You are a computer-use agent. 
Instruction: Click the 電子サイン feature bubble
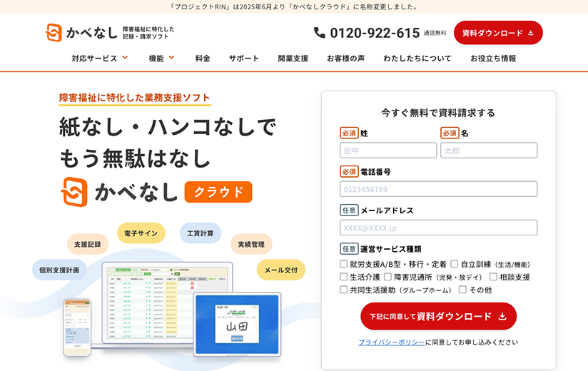point(141,233)
